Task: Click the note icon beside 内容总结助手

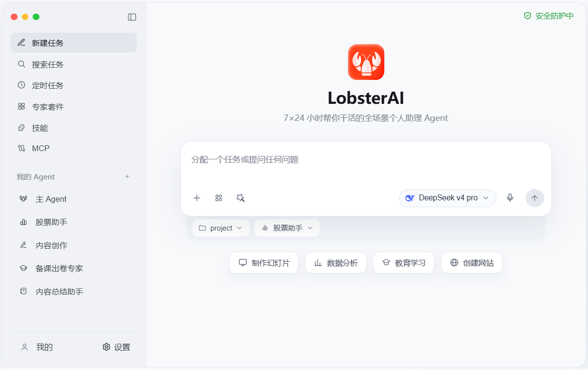Action: tap(23, 292)
